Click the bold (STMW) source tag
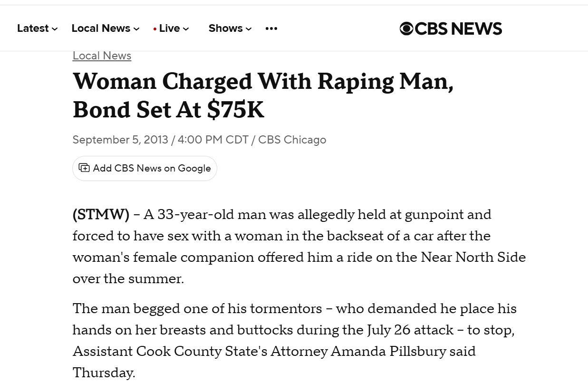The image size is (588, 382). (x=101, y=215)
